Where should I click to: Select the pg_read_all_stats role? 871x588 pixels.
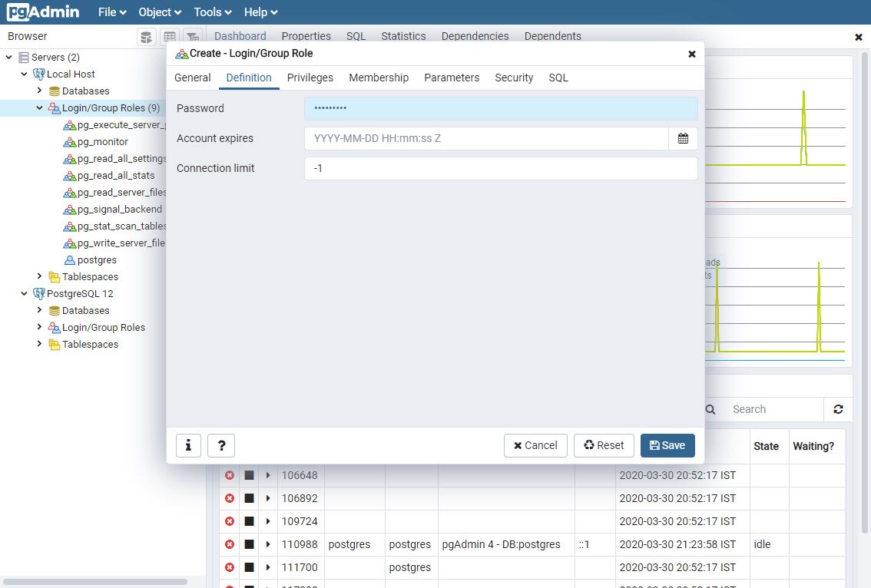(x=116, y=176)
